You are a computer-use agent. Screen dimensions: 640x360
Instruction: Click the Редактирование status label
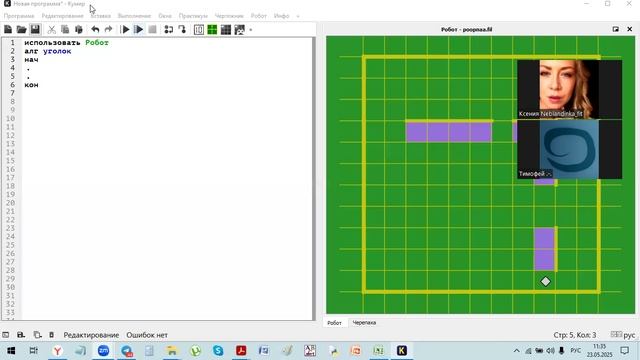91,335
